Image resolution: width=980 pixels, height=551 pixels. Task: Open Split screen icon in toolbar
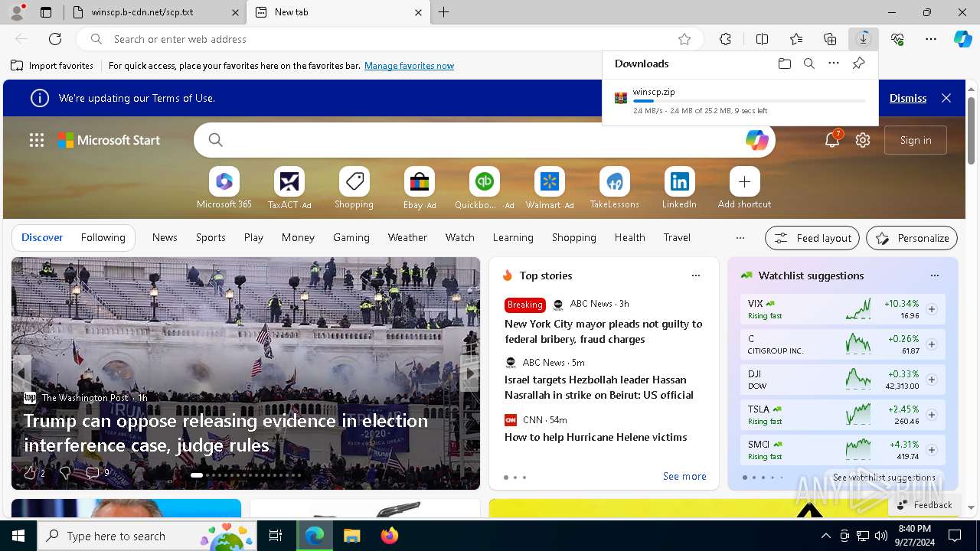(x=762, y=39)
